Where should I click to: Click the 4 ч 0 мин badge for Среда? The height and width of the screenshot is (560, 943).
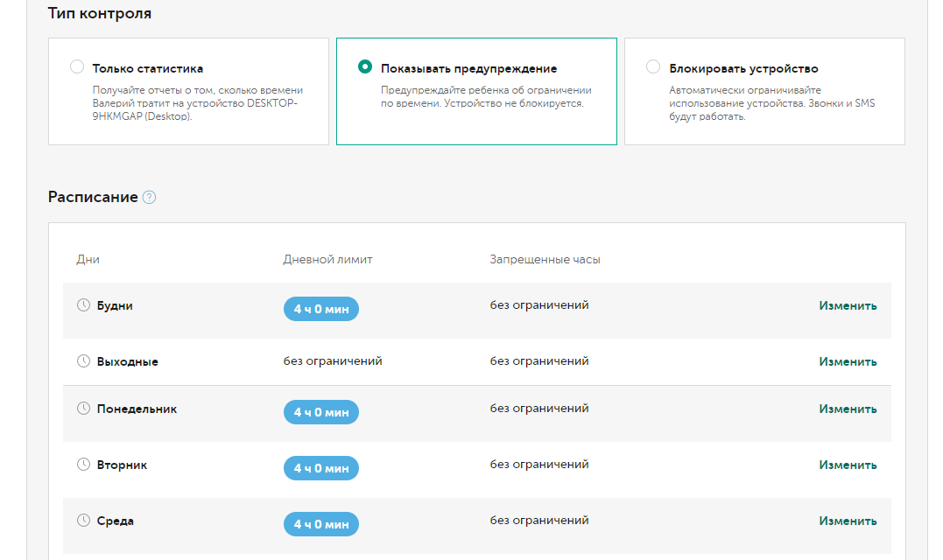(x=320, y=524)
